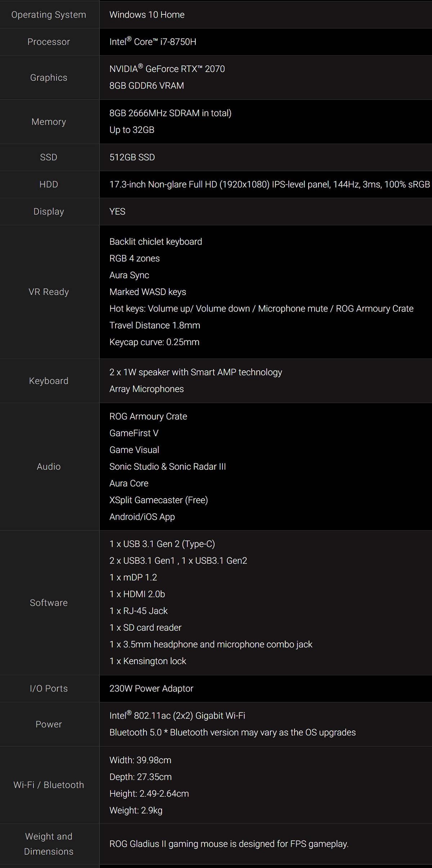Click the 'HDD' row label

[x=49, y=184]
